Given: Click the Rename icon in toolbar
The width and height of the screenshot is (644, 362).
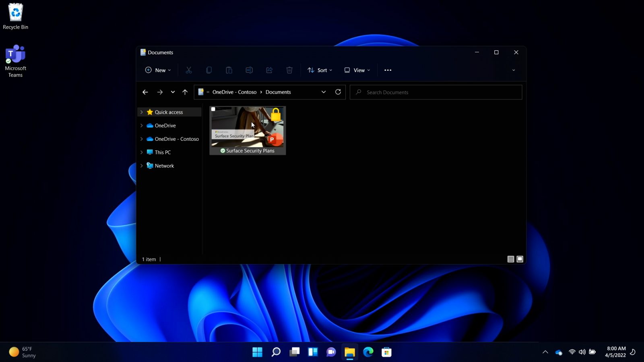Looking at the screenshot, I should (x=249, y=70).
